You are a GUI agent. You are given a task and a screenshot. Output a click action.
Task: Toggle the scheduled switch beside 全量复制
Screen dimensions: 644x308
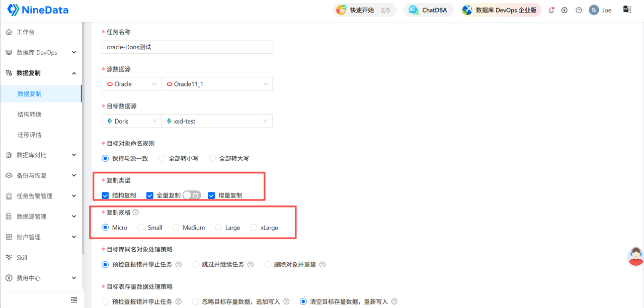click(192, 195)
